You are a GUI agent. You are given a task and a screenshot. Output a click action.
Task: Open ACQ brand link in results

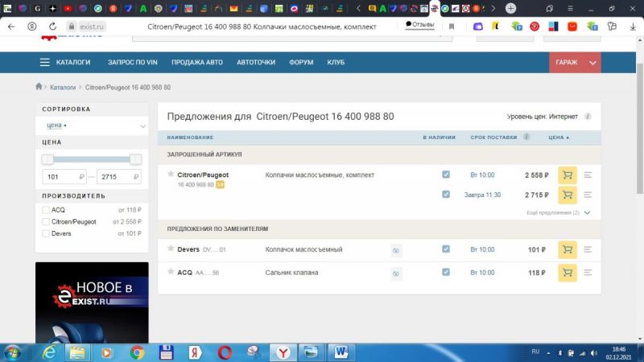click(x=184, y=273)
